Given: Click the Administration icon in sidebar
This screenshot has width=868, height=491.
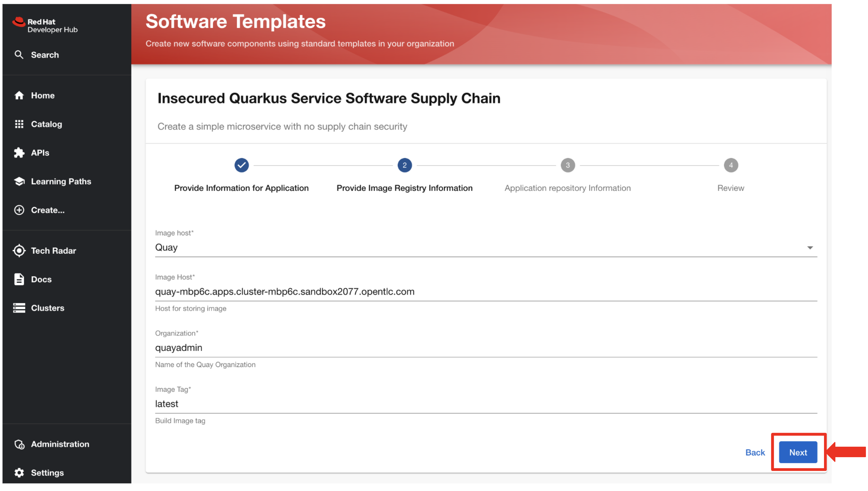Looking at the screenshot, I should click(x=19, y=444).
